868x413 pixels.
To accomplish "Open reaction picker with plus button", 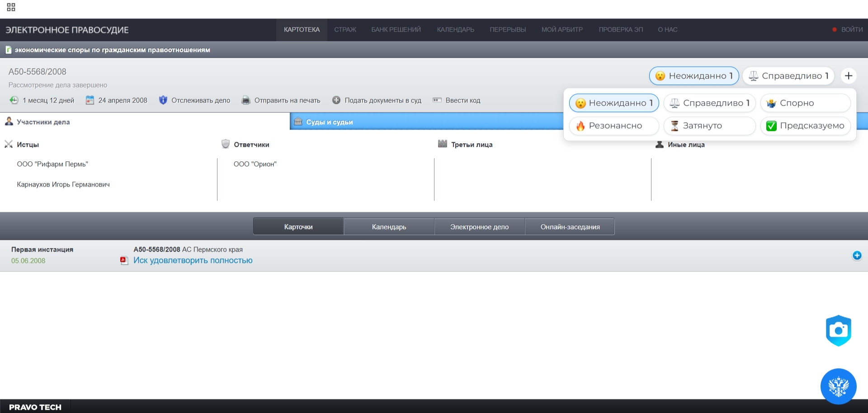I will pos(849,76).
